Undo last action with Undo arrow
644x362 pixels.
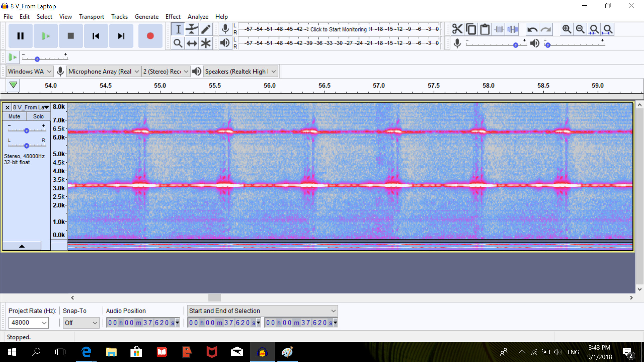pos(532,29)
